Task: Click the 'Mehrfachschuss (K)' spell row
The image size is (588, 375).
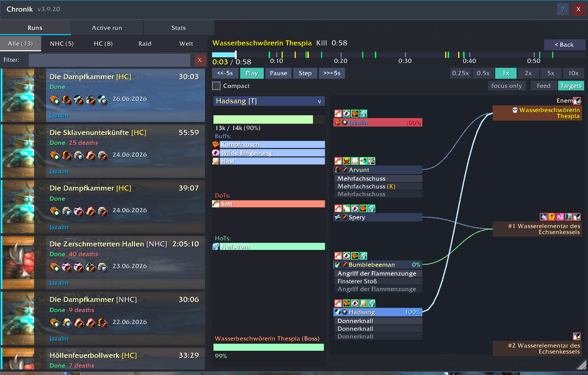Action: pyautogui.click(x=378, y=186)
